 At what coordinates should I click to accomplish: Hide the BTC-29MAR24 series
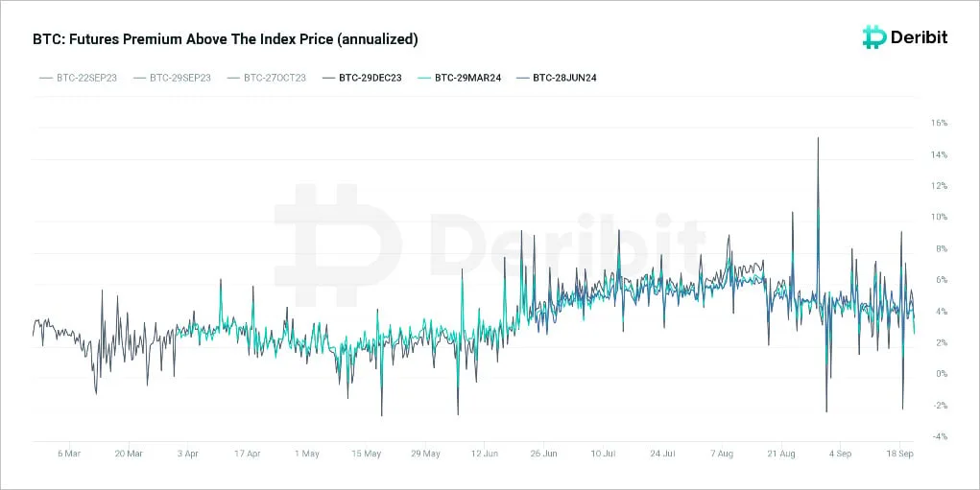pyautogui.click(x=460, y=78)
